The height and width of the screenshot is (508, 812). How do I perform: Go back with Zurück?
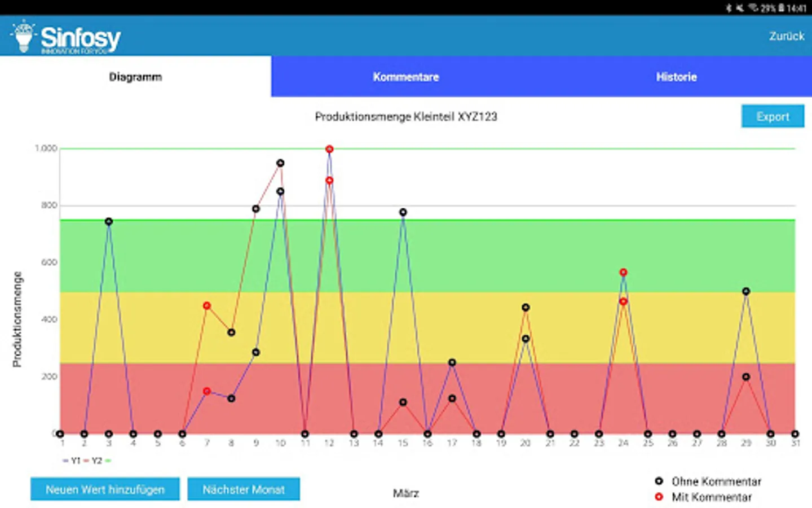pyautogui.click(x=787, y=36)
